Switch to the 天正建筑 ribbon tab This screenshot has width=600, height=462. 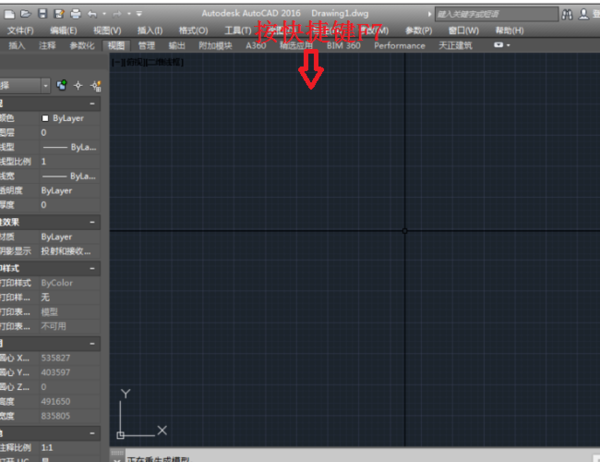pyautogui.click(x=455, y=46)
